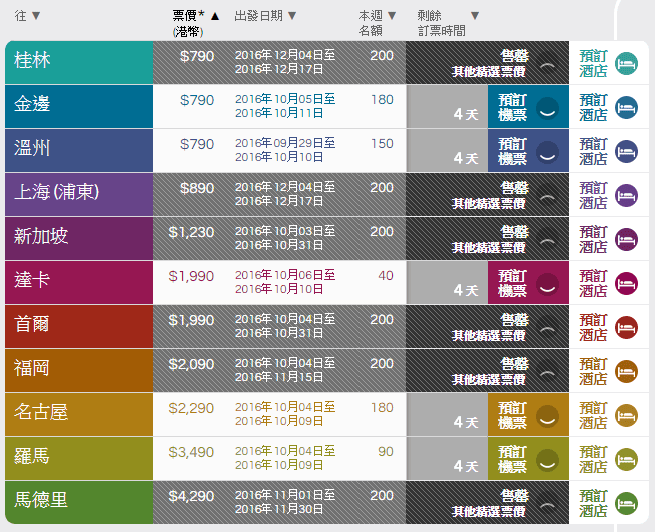Click the smile flight icon for 名古屋
Screen dimensions: 655x532
547,415
